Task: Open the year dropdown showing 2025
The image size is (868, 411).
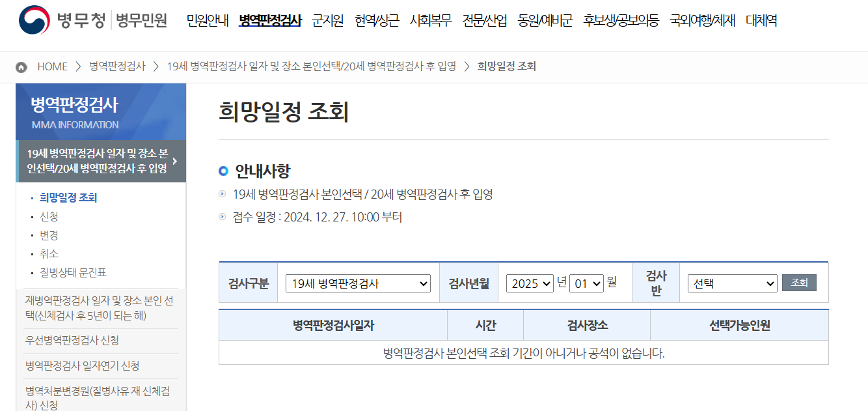Action: pos(530,283)
